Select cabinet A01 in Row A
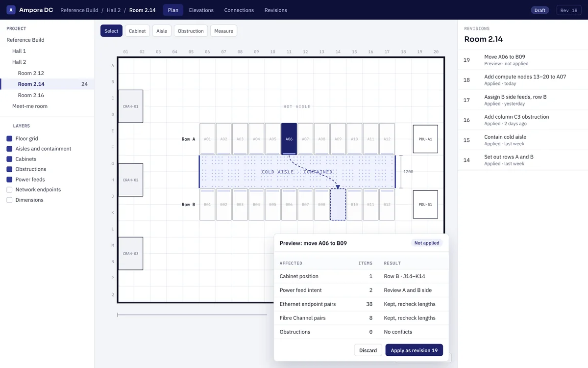Viewport: 588px width, 368px height. point(207,139)
